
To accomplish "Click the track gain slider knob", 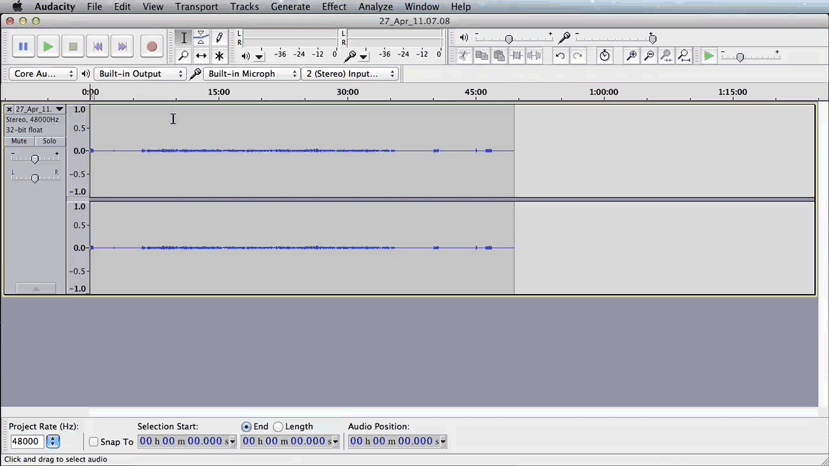I will 35,159.
